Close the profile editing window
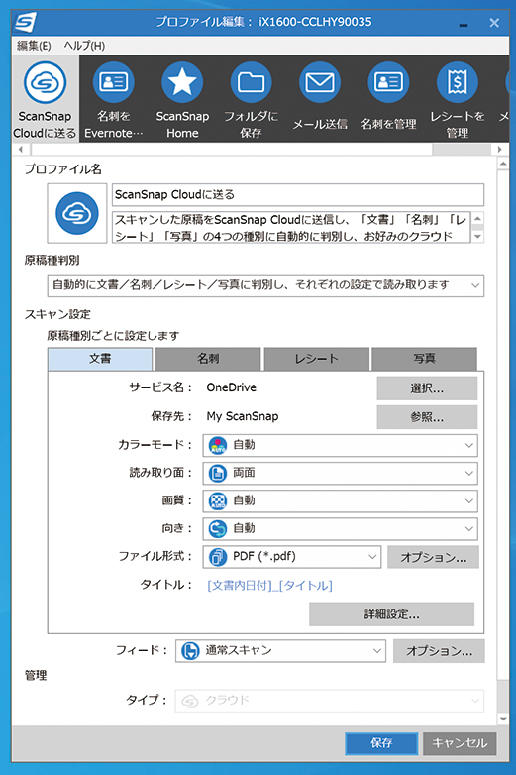 pos(494,23)
